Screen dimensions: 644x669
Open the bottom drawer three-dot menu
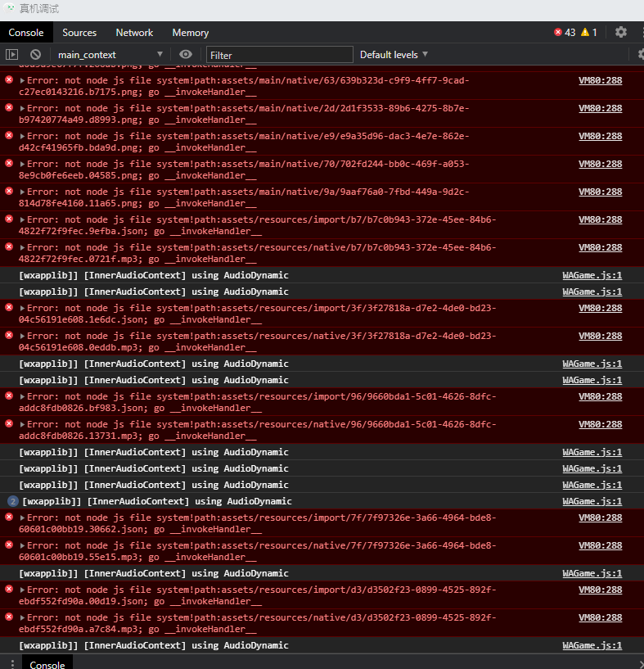click(x=12, y=664)
